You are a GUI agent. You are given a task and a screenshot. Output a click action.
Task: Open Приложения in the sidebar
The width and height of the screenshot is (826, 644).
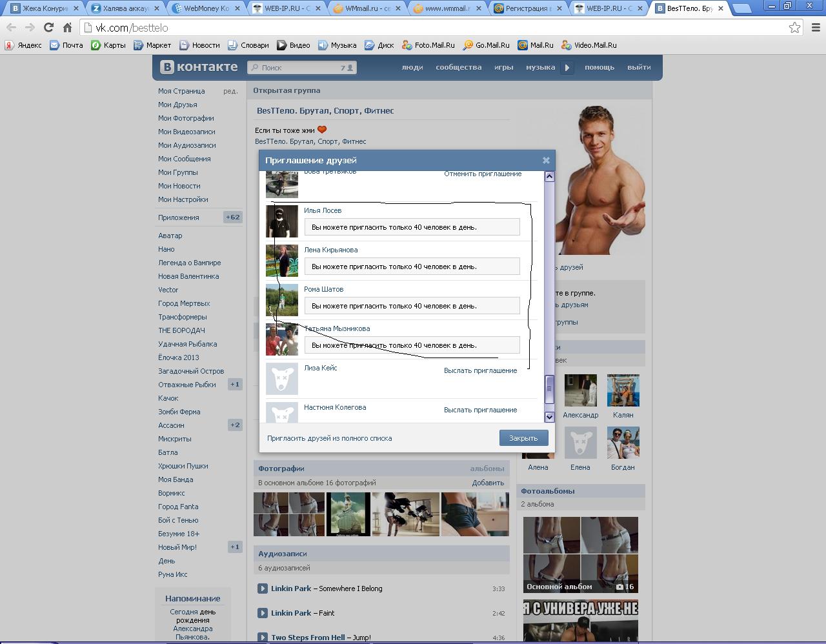(x=178, y=217)
